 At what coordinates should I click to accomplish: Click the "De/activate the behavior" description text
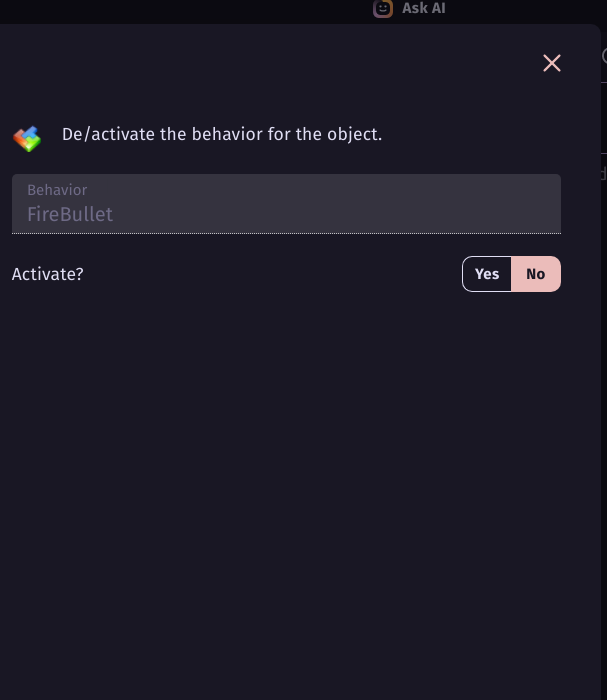pos(222,134)
